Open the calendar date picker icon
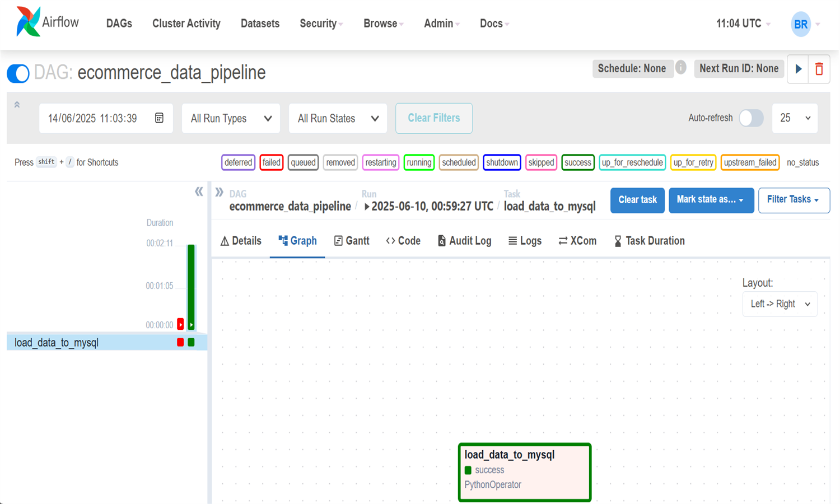The image size is (840, 504). [159, 118]
